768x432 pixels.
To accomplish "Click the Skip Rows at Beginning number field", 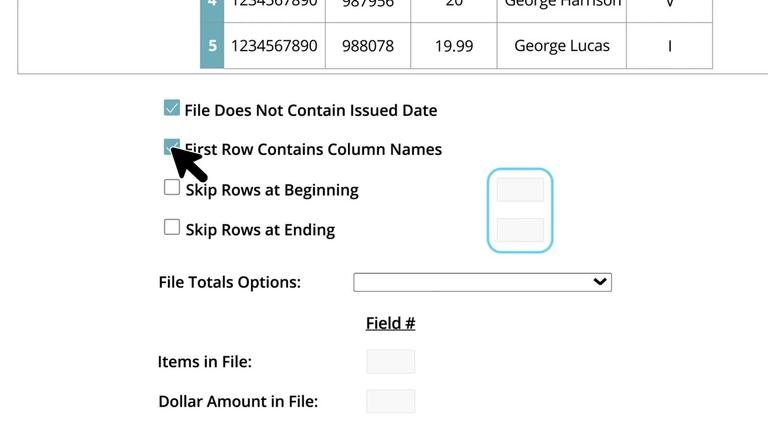I will pyautogui.click(x=520, y=190).
